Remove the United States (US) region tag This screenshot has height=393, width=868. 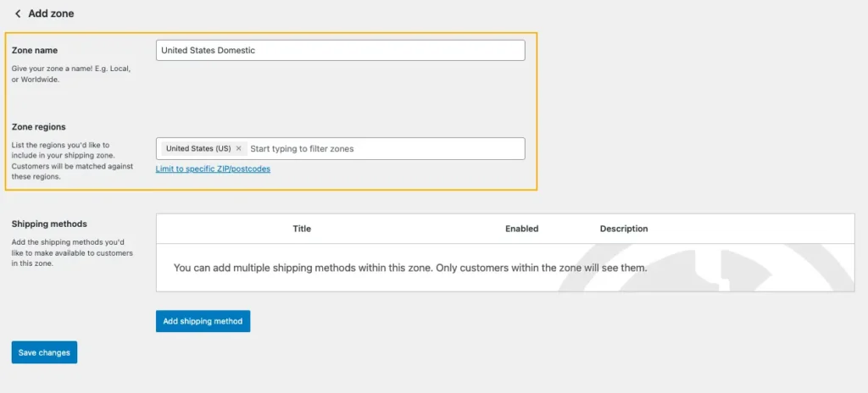[239, 148]
